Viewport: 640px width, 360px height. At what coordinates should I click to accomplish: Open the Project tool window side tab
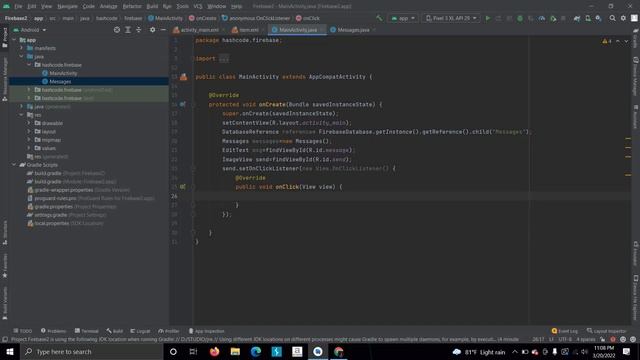[5, 38]
